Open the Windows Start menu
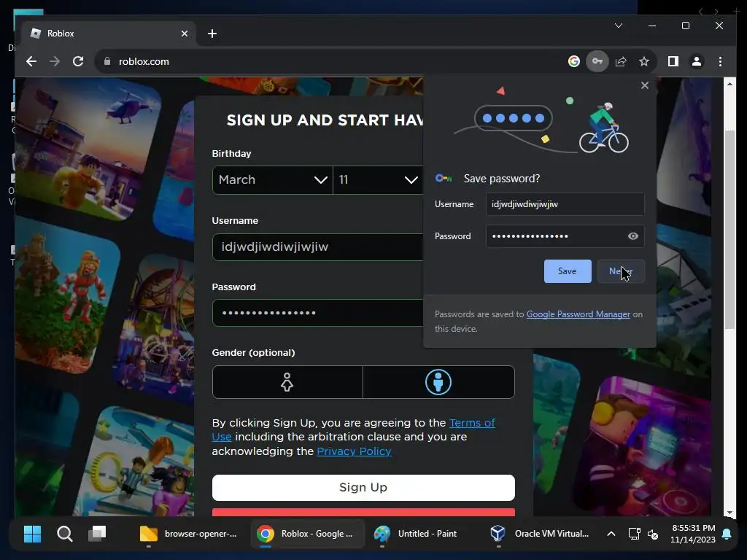747x560 pixels. point(32,534)
